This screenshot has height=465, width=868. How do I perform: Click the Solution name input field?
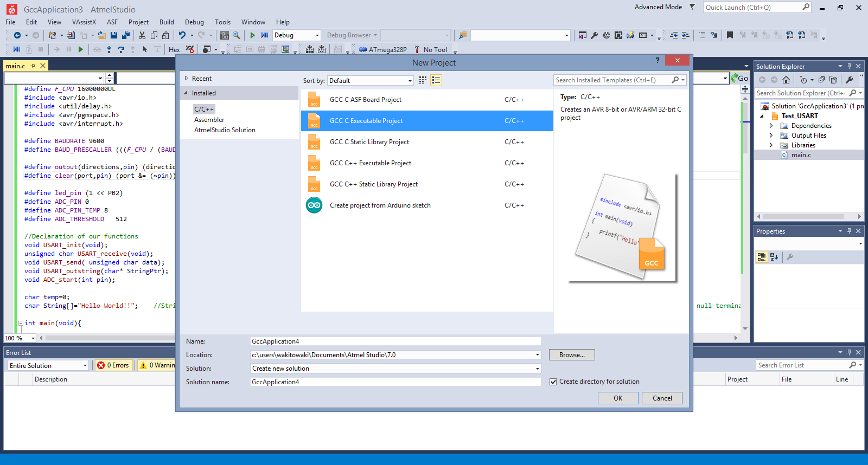point(395,382)
